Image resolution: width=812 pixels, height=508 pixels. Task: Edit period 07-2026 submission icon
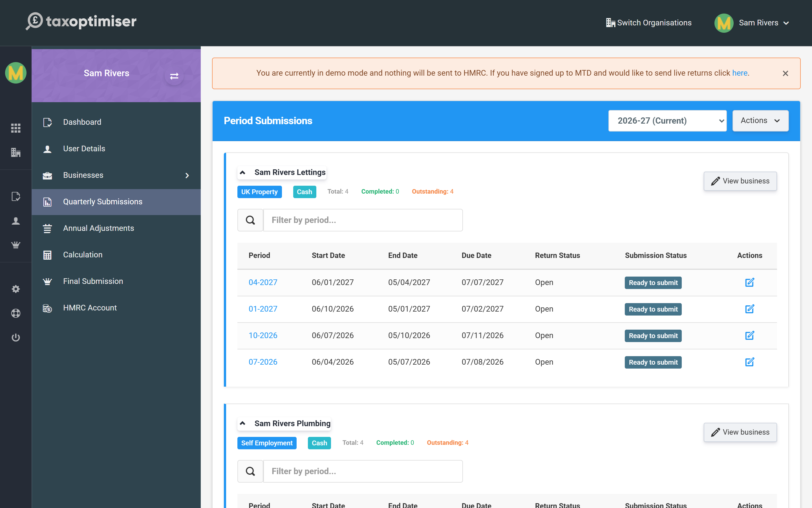click(750, 362)
